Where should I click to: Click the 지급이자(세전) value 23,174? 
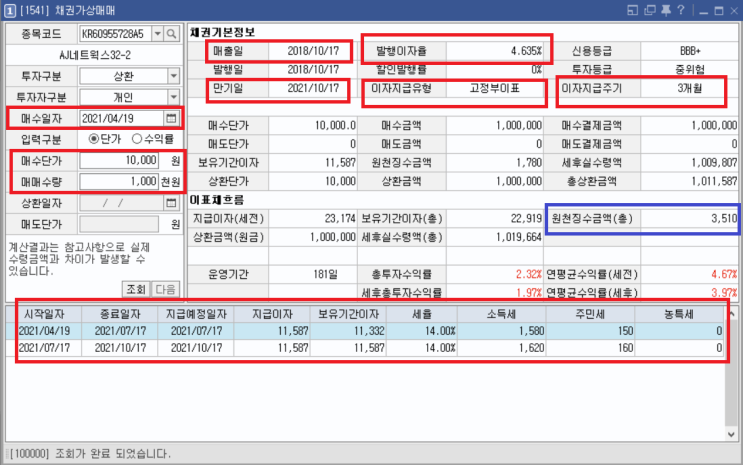[x=340, y=219]
